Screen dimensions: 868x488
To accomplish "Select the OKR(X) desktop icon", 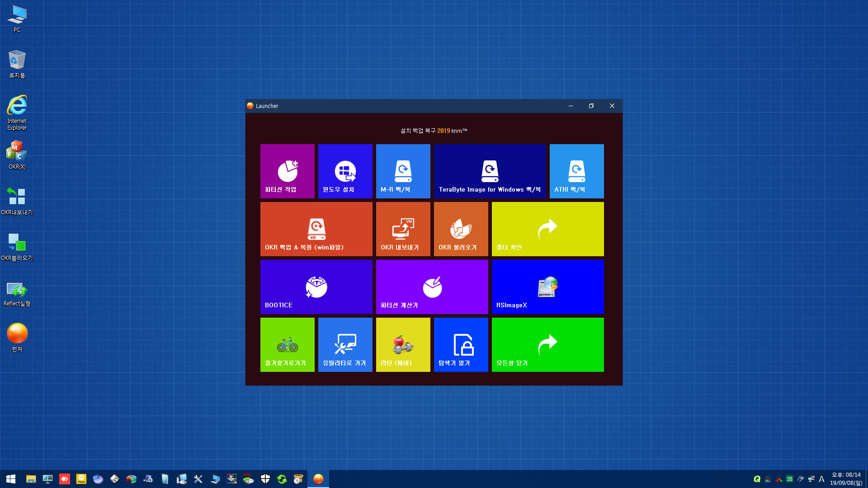I will click(x=17, y=155).
